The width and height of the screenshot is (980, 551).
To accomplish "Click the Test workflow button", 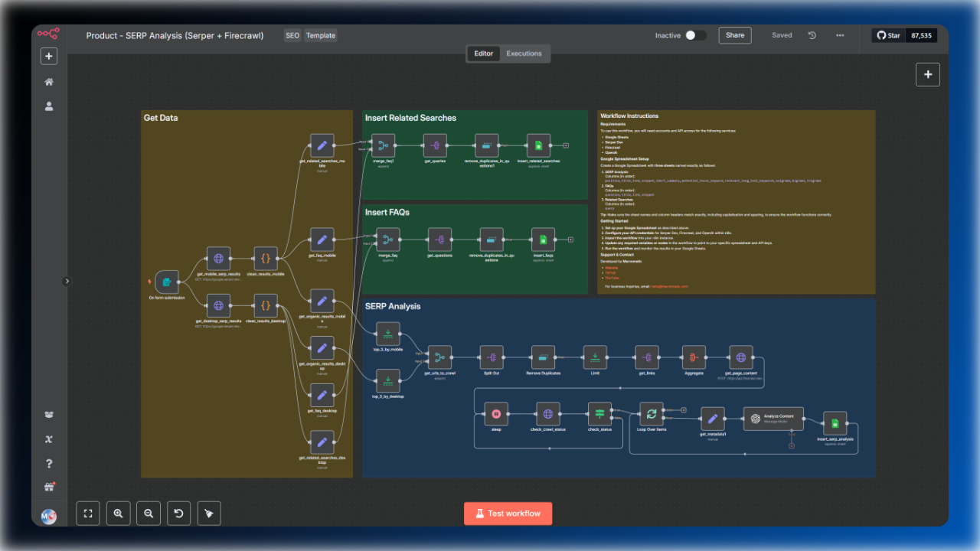I will (x=508, y=514).
